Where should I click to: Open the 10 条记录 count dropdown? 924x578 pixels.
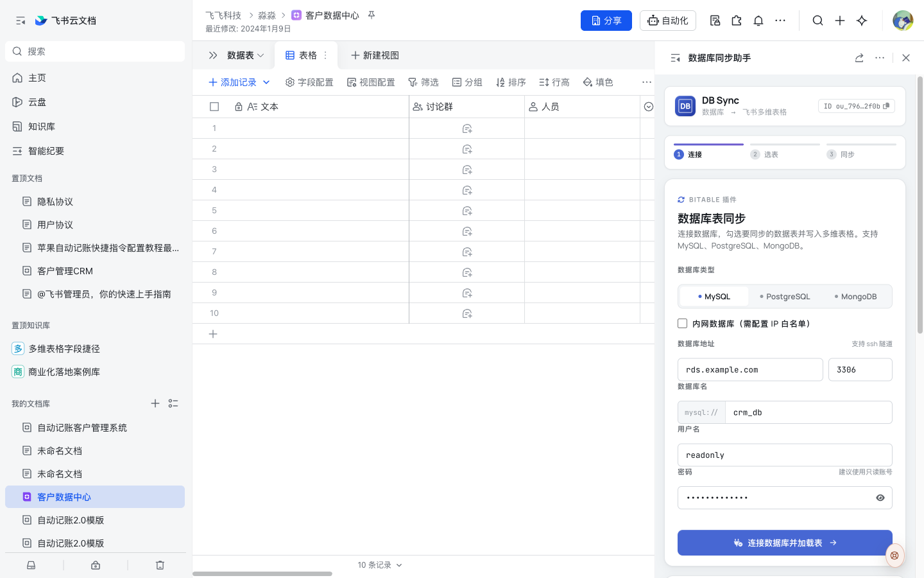click(380, 565)
